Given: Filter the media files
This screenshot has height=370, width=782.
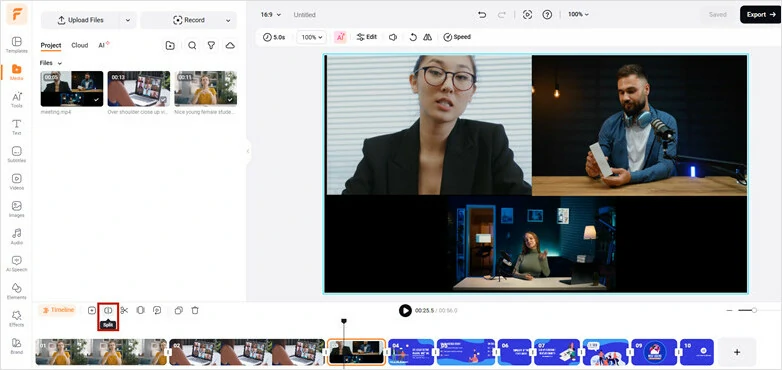Looking at the screenshot, I should coord(211,45).
